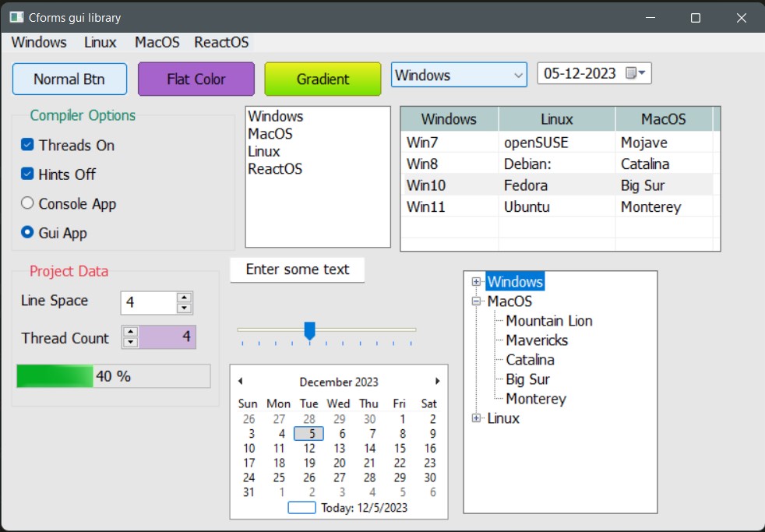The width and height of the screenshot is (765, 532).
Task: Select the Gui App radio button
Action: point(27,232)
